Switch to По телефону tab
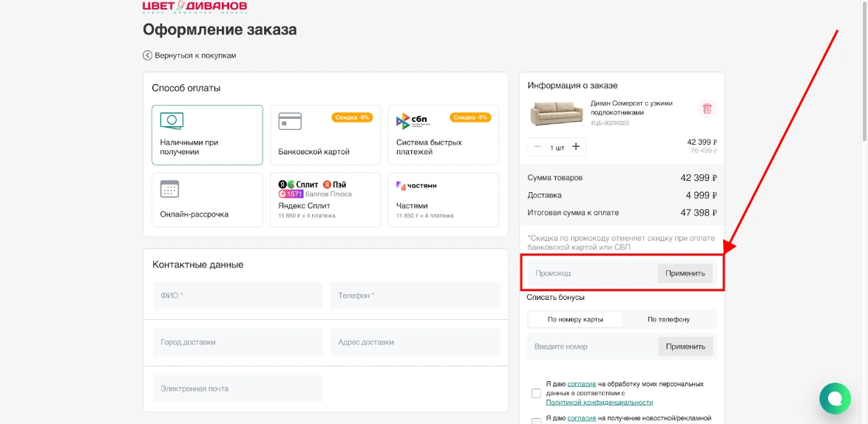The image size is (868, 424). click(x=668, y=320)
